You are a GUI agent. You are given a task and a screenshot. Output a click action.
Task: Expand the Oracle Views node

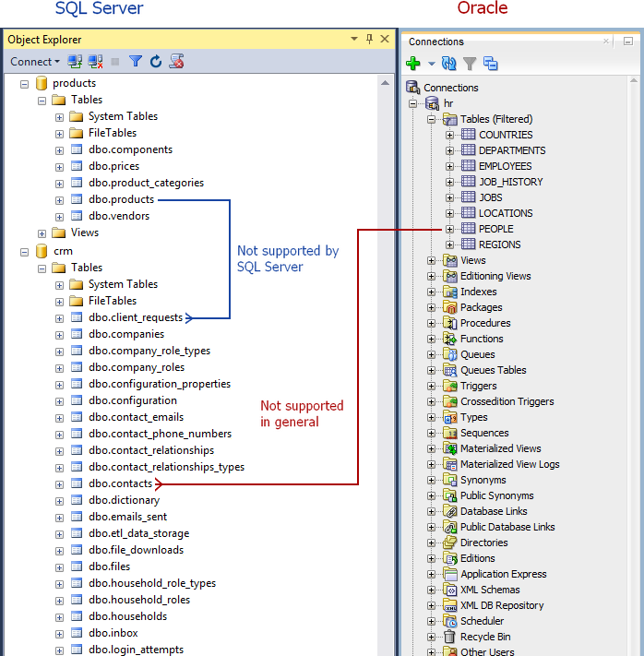coord(431,260)
